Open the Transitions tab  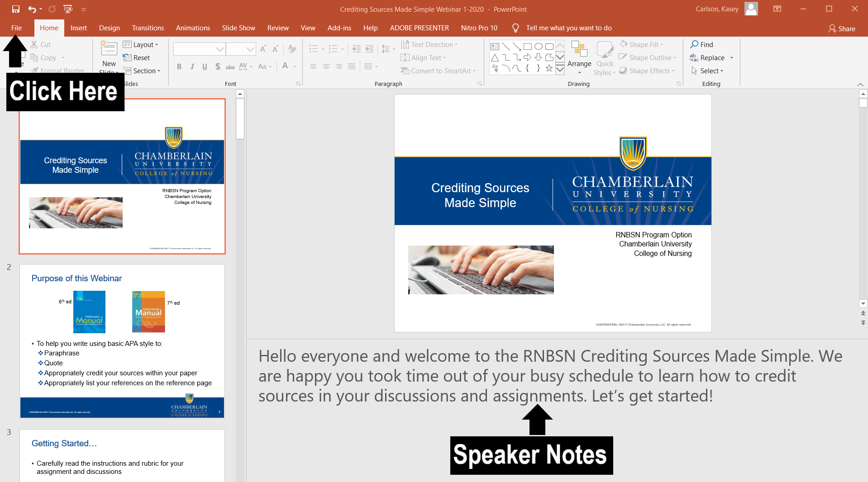[x=148, y=28]
